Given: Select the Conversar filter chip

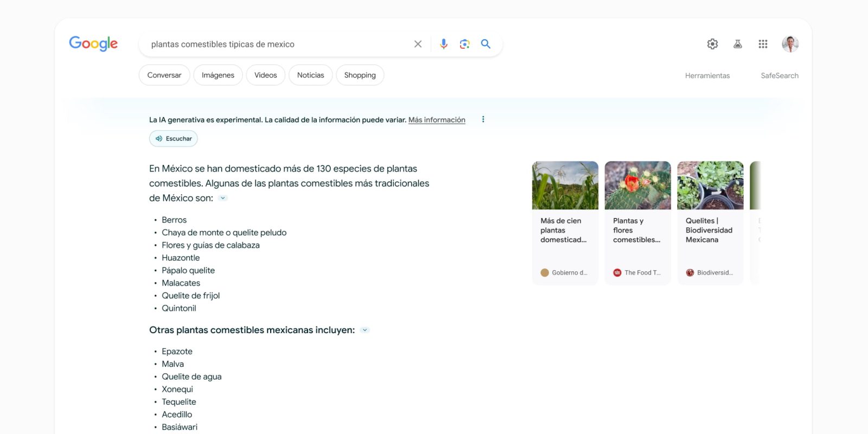Looking at the screenshot, I should [164, 75].
